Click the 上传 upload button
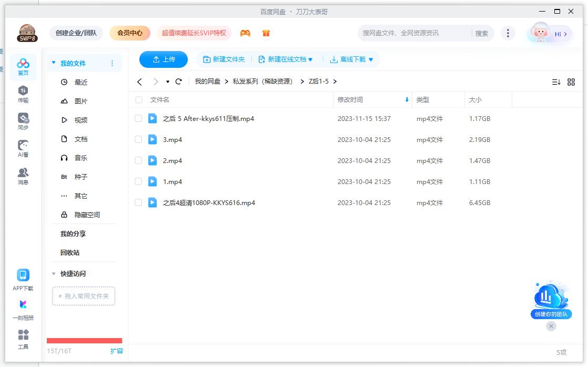 [163, 59]
